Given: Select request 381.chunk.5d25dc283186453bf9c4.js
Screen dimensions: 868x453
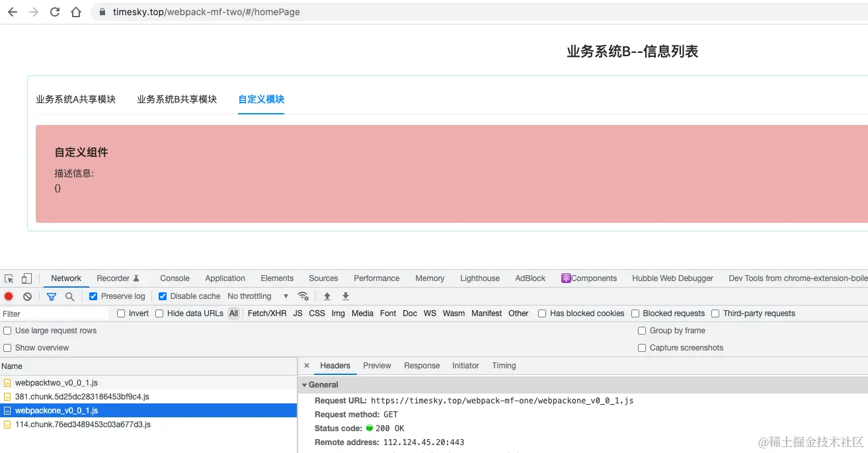Looking at the screenshot, I should (x=149, y=397).
